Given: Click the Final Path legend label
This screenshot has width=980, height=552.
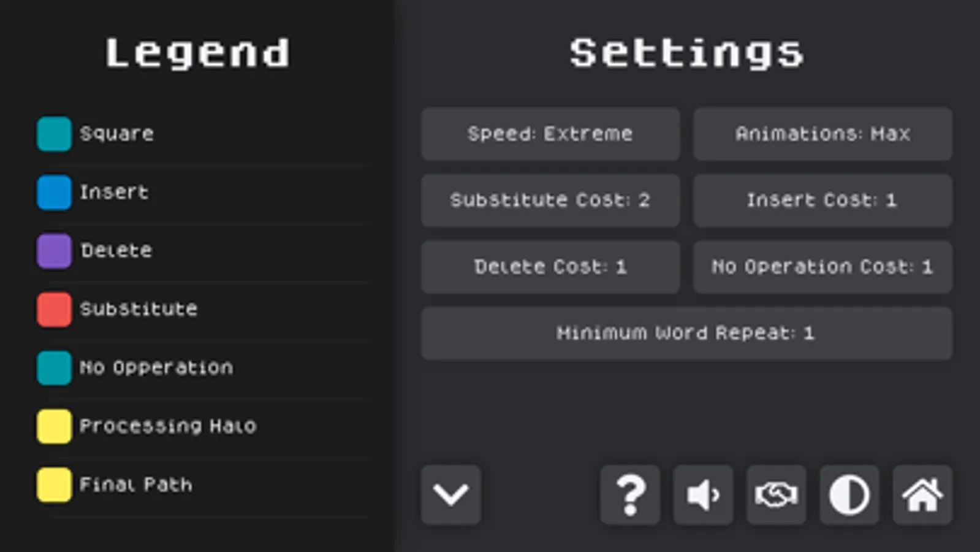Looking at the screenshot, I should [136, 485].
